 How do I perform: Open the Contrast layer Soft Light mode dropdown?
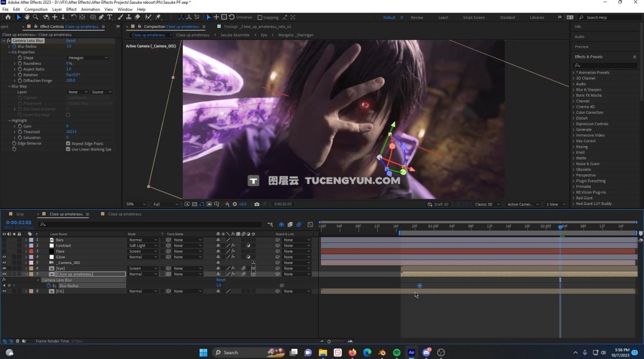[x=143, y=246]
